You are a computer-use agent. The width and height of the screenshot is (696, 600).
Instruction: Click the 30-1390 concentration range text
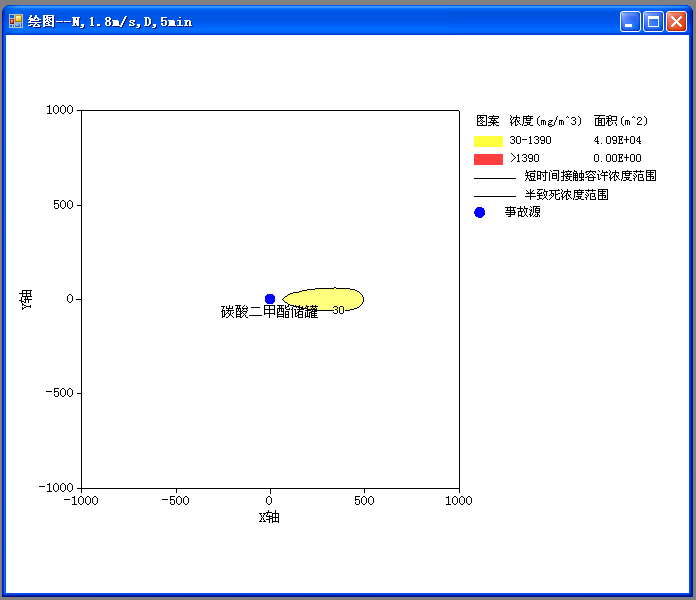point(530,140)
